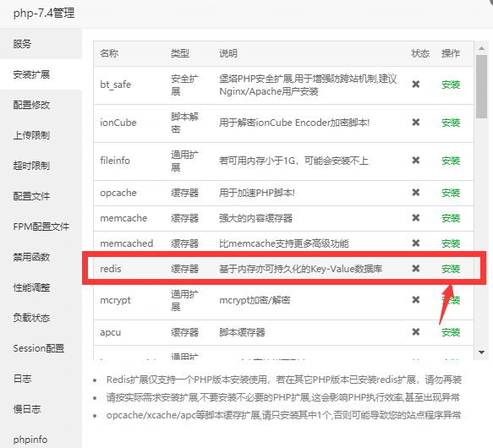
Task: Click the 状态 column header
Action: 420,53
